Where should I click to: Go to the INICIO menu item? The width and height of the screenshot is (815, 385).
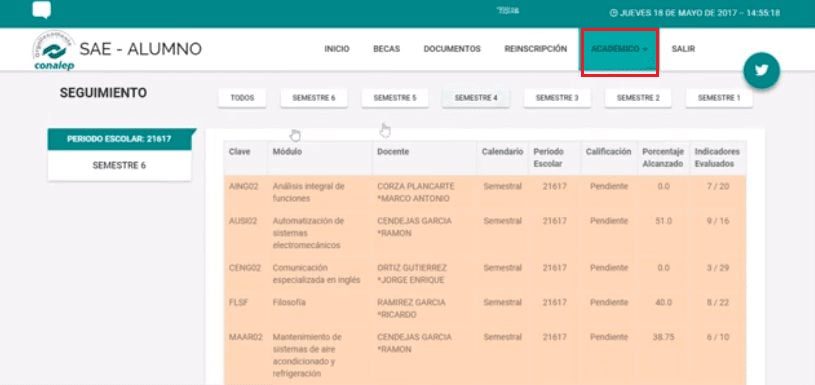point(337,49)
